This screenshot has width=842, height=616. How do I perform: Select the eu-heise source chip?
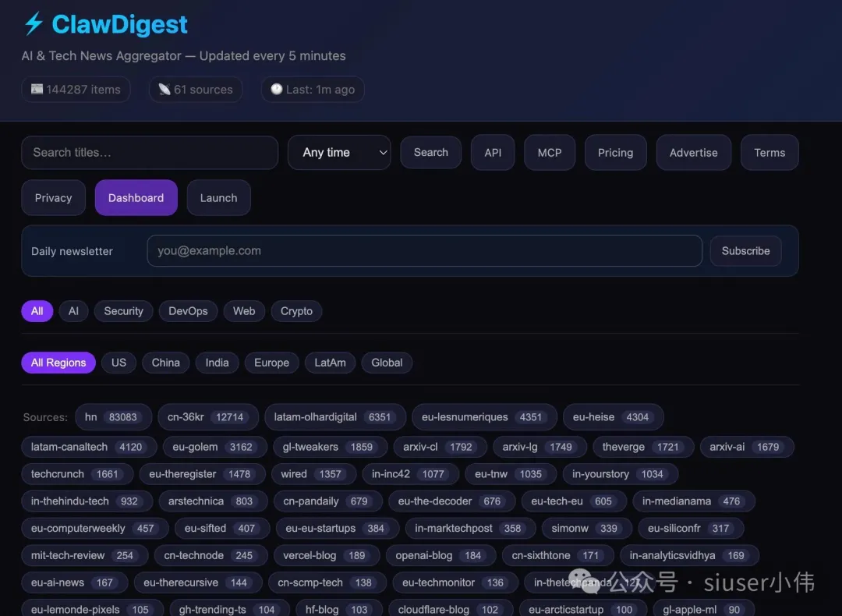[614, 417]
